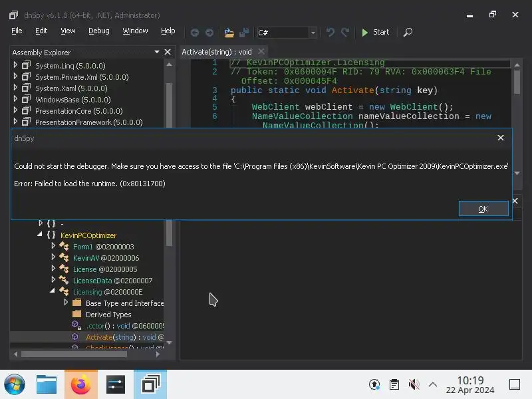Click the Navigate Backward arrow icon
The width and height of the screenshot is (532, 399).
point(194,32)
